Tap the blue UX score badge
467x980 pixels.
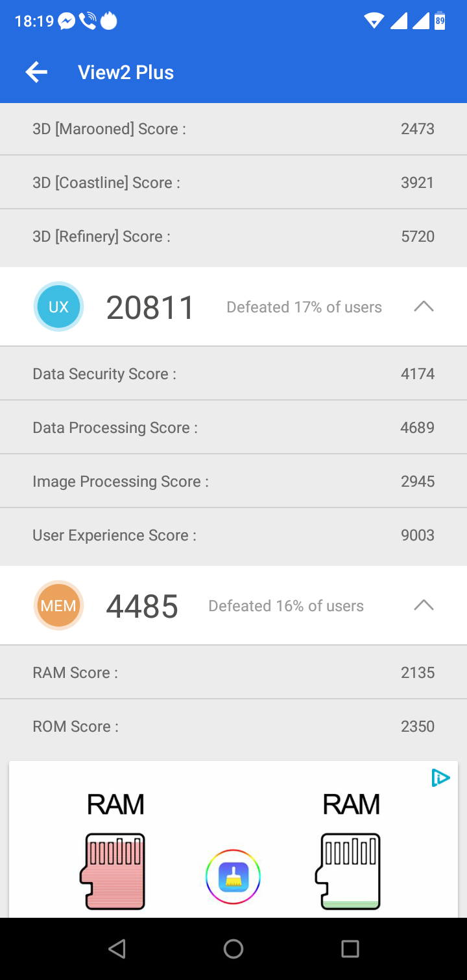[58, 307]
